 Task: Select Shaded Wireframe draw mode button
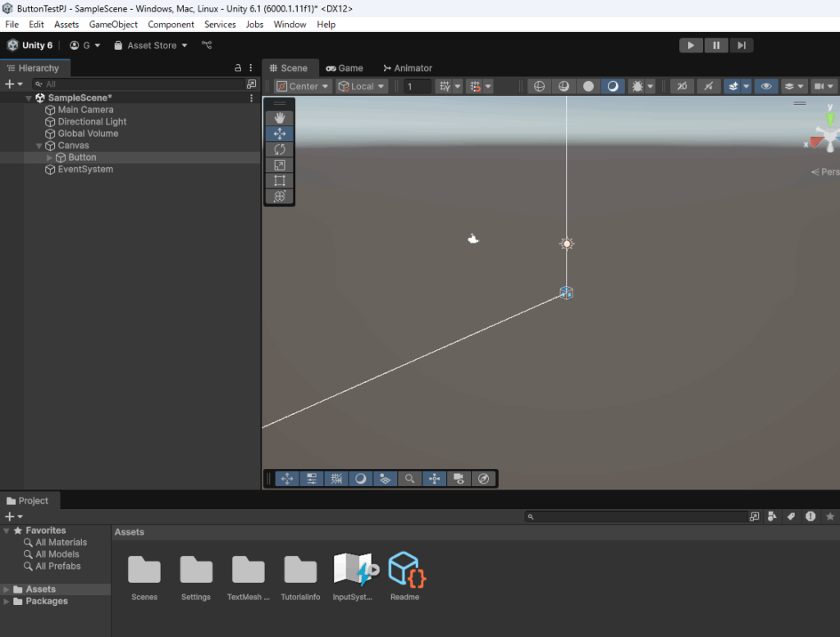tap(564, 86)
